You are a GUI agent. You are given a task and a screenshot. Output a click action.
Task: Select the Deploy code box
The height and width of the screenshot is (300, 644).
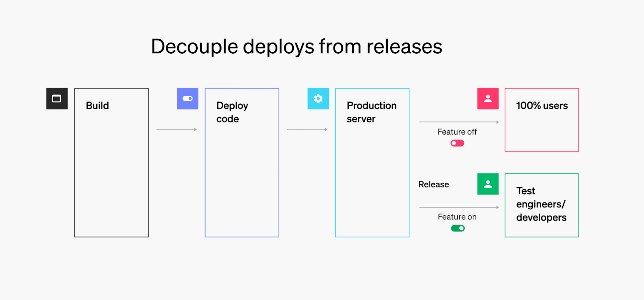tap(242, 163)
